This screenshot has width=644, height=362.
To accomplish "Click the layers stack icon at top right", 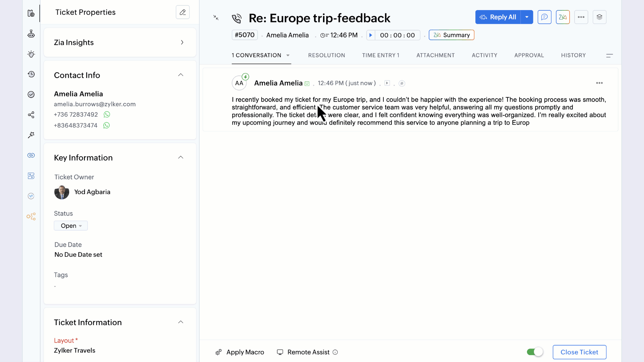I will point(599,17).
